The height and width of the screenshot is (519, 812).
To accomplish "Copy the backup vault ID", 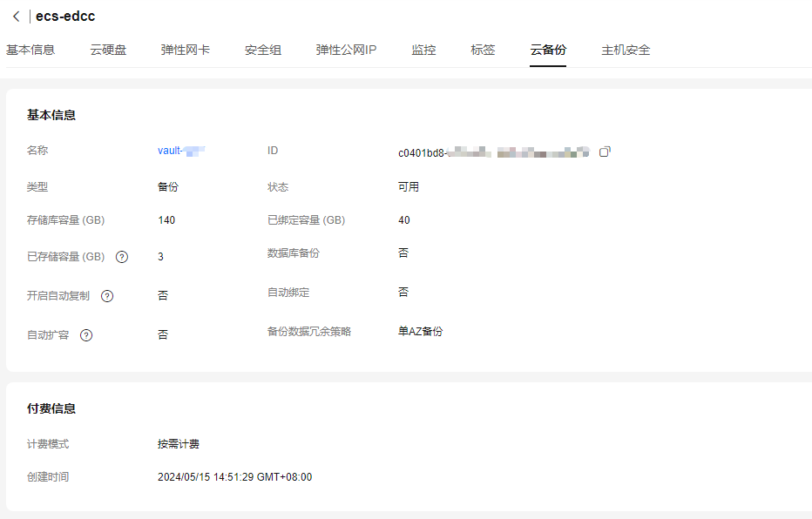I will coord(606,151).
